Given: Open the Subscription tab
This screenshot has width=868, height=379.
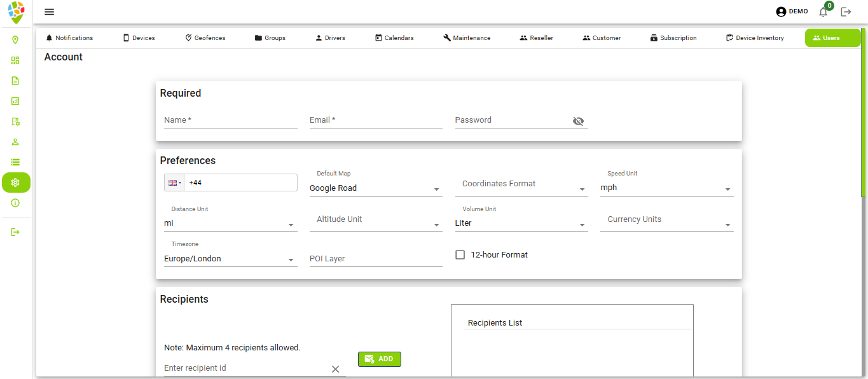Looking at the screenshot, I should coord(673,38).
